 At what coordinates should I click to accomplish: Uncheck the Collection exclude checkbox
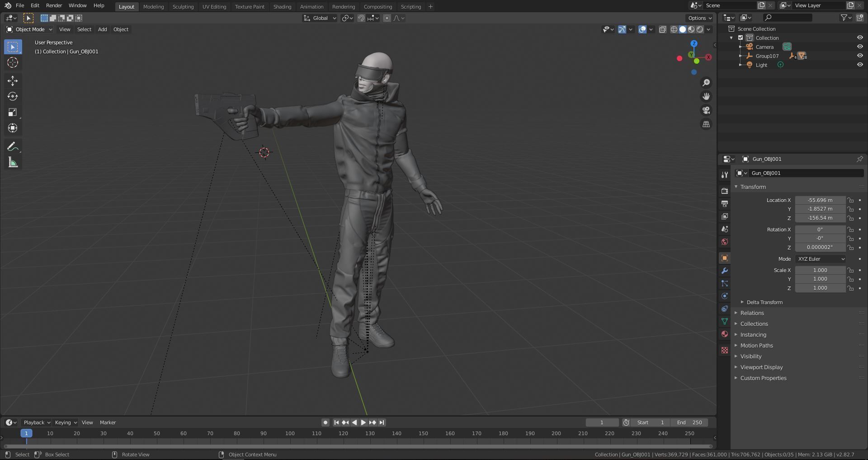(741, 38)
